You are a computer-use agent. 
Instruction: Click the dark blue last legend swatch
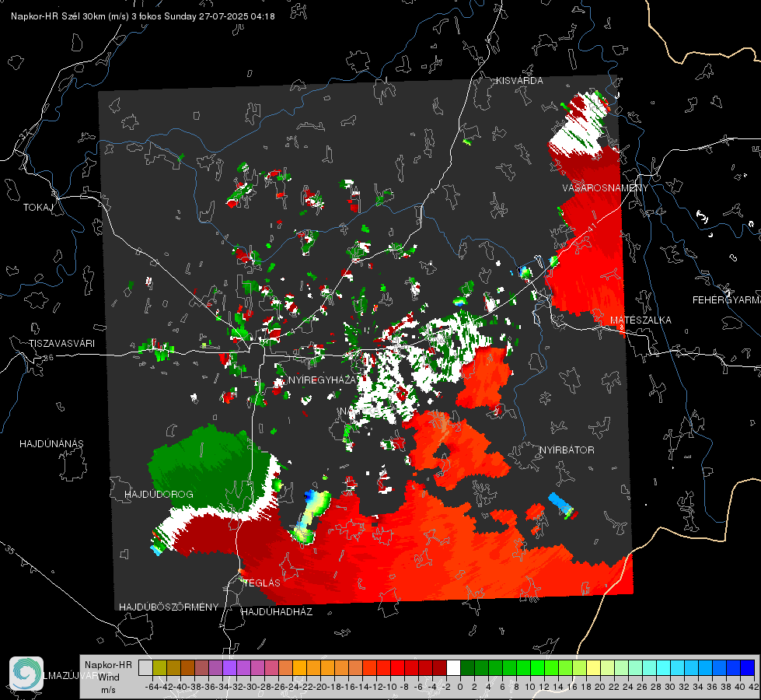pyautogui.click(x=748, y=667)
